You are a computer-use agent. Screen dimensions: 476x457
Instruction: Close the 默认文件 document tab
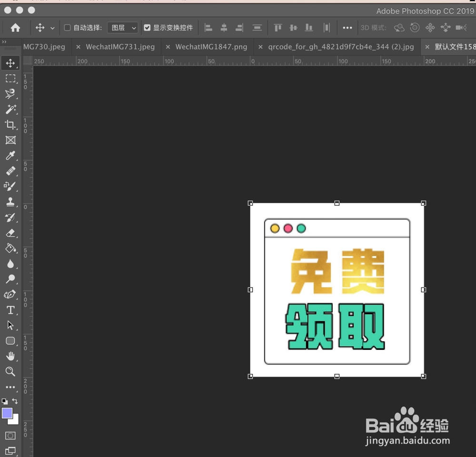click(x=427, y=47)
